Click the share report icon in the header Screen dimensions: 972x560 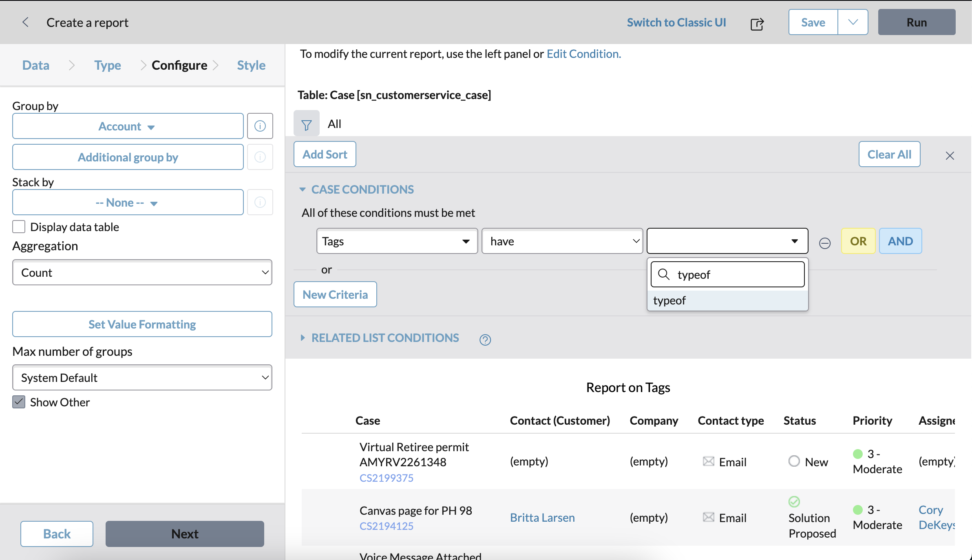pyautogui.click(x=757, y=23)
